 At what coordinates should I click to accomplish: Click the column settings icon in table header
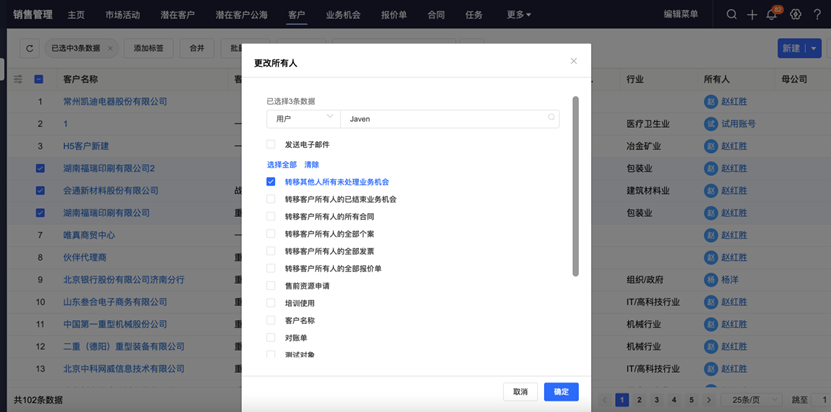click(18, 79)
